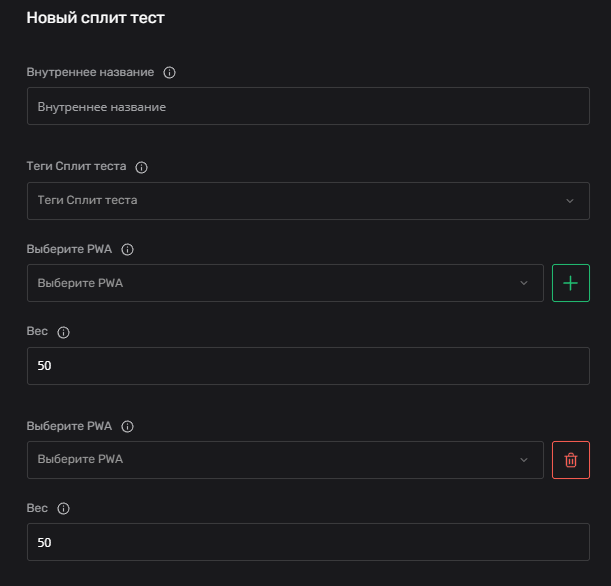Expand the Выберите PWA dropdown beside the plus button
The image size is (611, 586).
[285, 283]
